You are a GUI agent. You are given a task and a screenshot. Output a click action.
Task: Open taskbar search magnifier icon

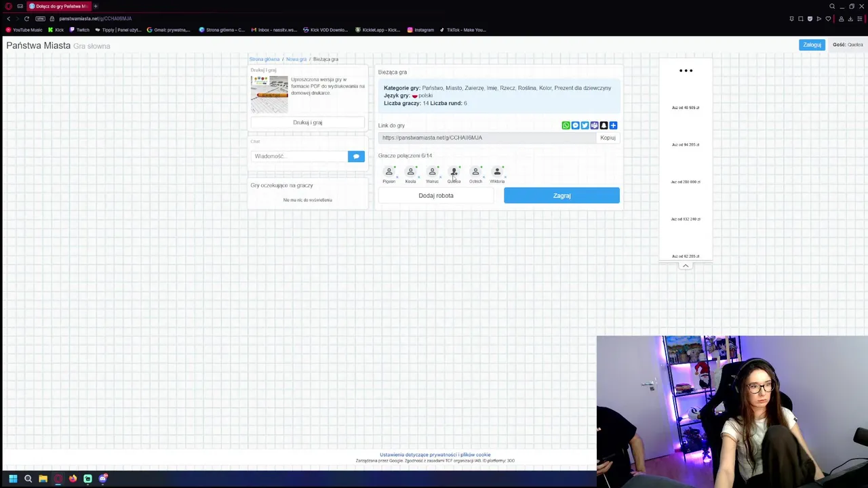tap(28, 479)
